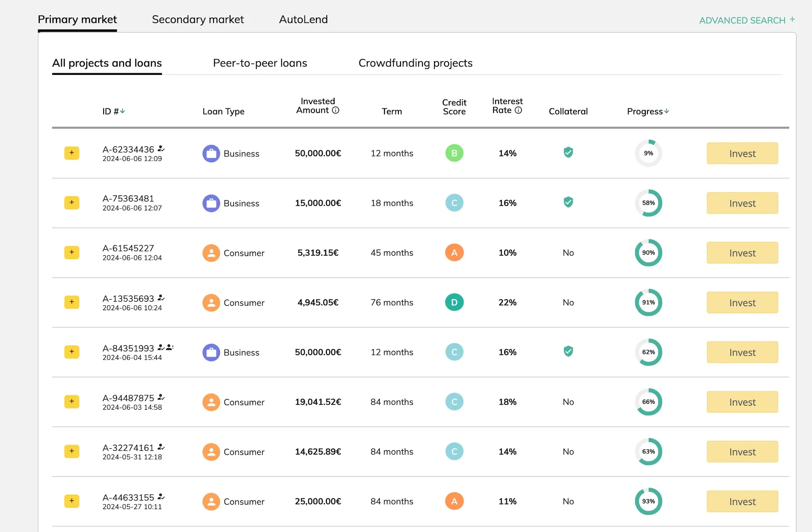Select All projects and loans tab
Image resolution: width=812 pixels, height=532 pixels.
click(107, 63)
